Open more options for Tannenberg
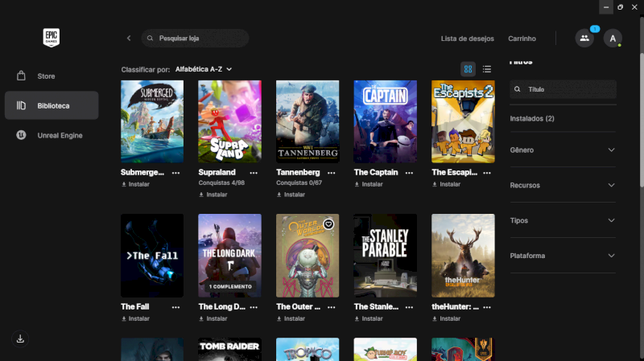 (x=332, y=173)
